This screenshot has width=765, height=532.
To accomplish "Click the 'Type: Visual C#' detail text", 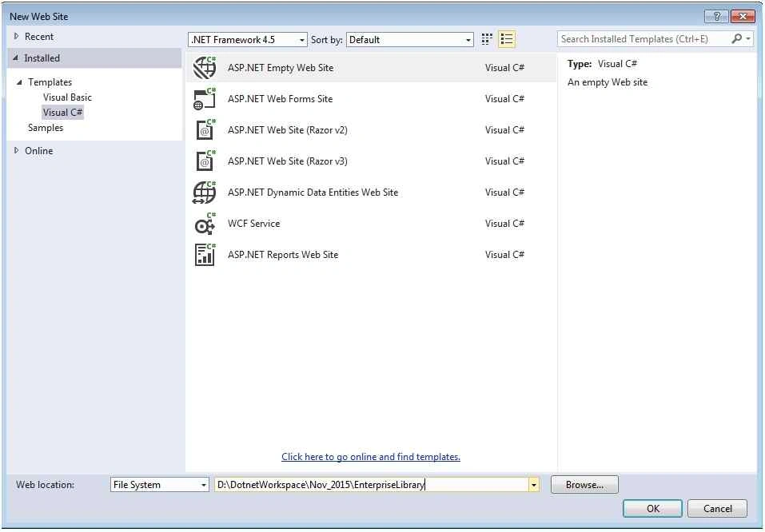I will (602, 63).
